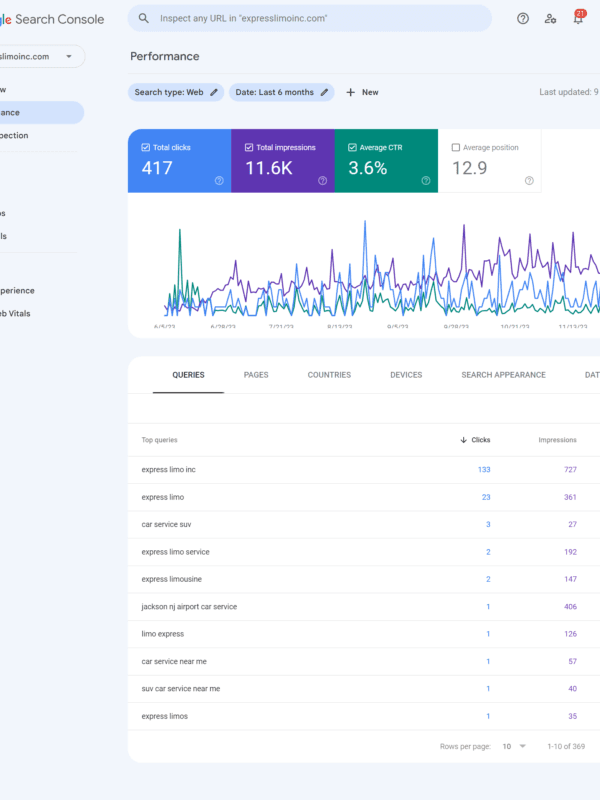Switch to the Devices tab
The height and width of the screenshot is (800, 600).
click(x=406, y=375)
